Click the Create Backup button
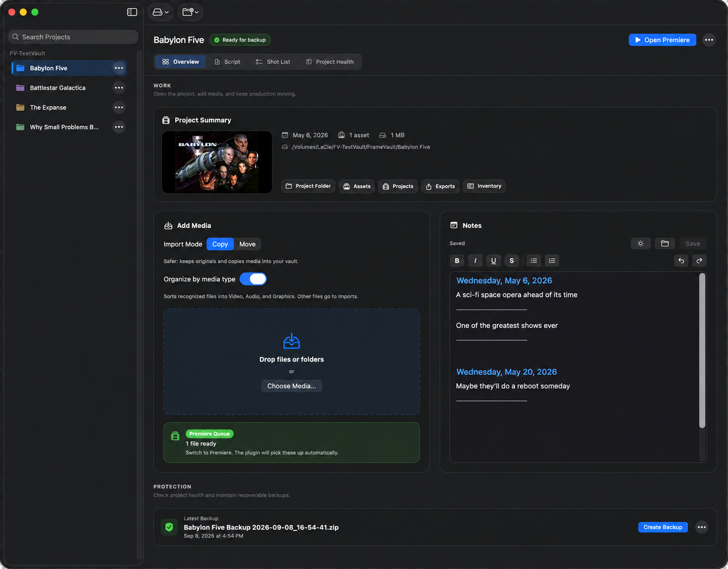 point(663,527)
